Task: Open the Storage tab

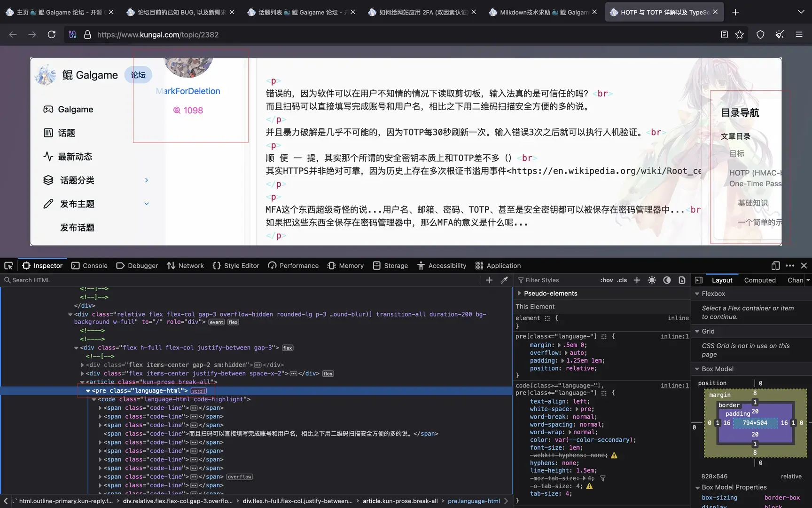Action: tap(390, 266)
